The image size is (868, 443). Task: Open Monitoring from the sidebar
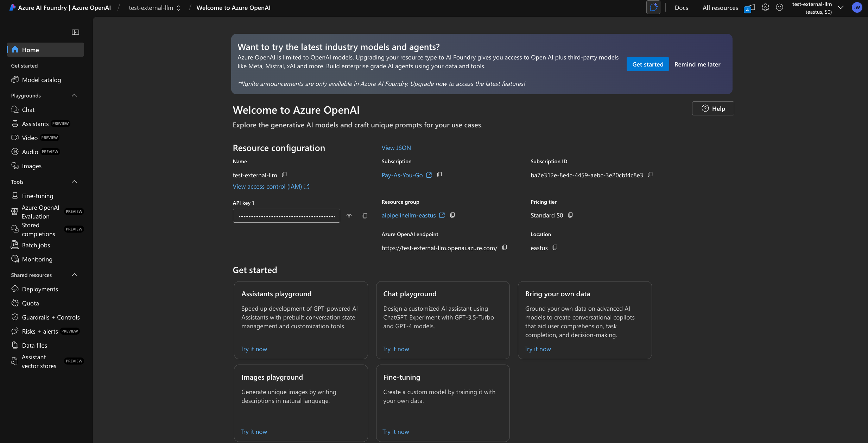tap(36, 259)
